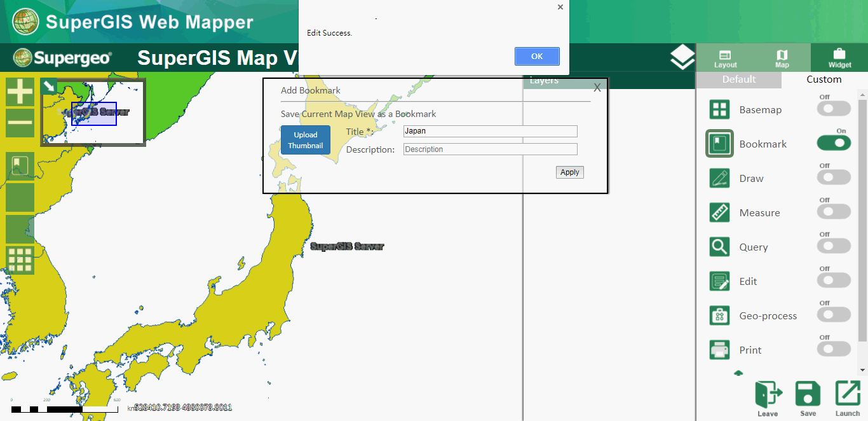Click the scroll down arrow of widget list
Viewport: 868px width, 421px height.
point(862,370)
